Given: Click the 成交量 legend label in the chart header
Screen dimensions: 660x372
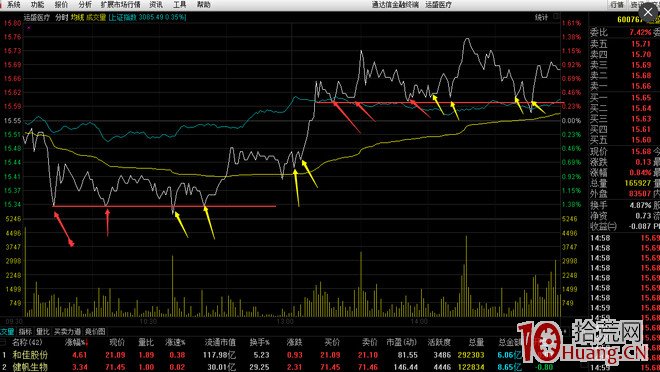Looking at the screenshot, I should [x=96, y=17].
